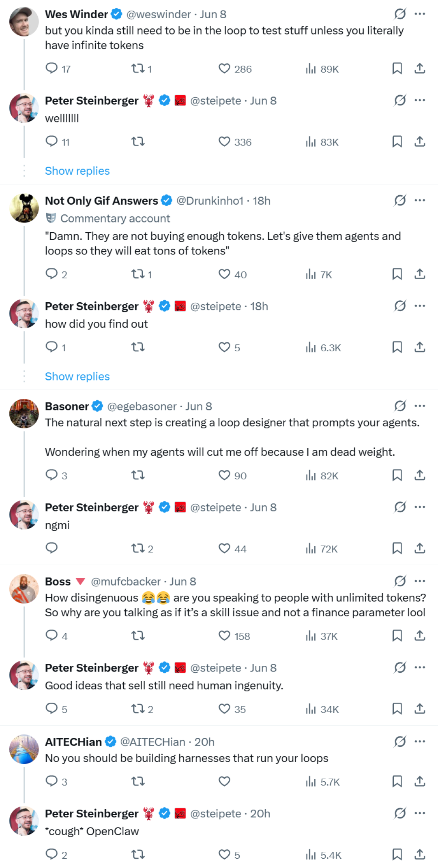Screen dimensions: 438x868
Task: Bookmark Peter Steinberger's "wellllllll" reply
Action: pyautogui.click(x=397, y=141)
